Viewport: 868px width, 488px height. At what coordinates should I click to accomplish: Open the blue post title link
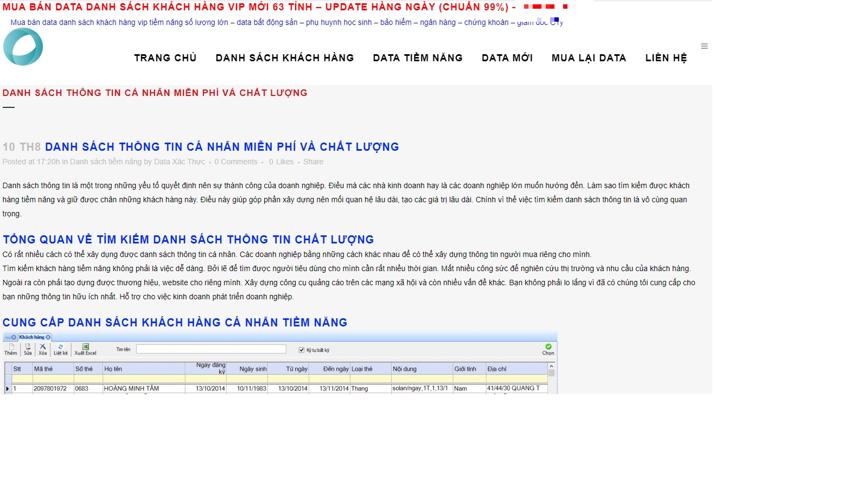click(222, 147)
